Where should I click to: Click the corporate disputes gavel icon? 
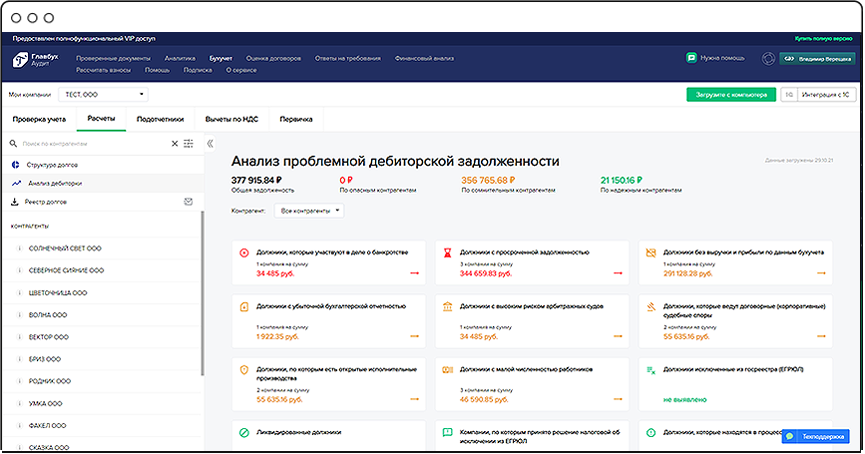click(651, 307)
